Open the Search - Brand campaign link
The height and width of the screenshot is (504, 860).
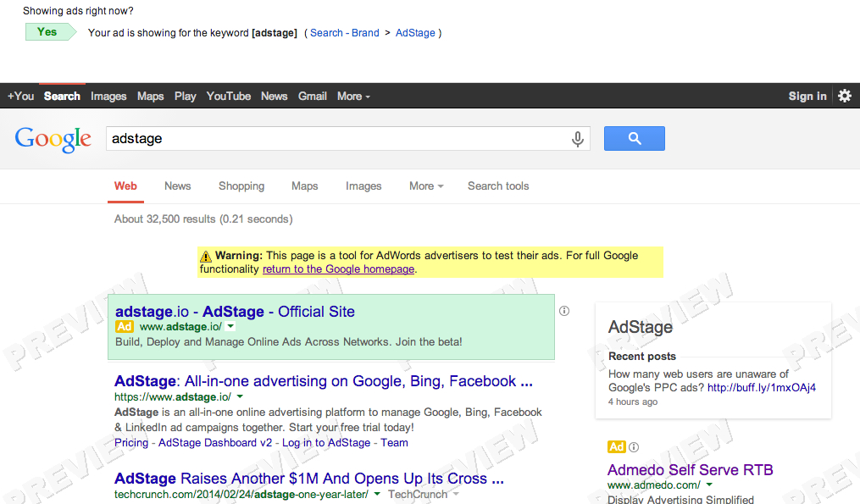click(x=345, y=33)
